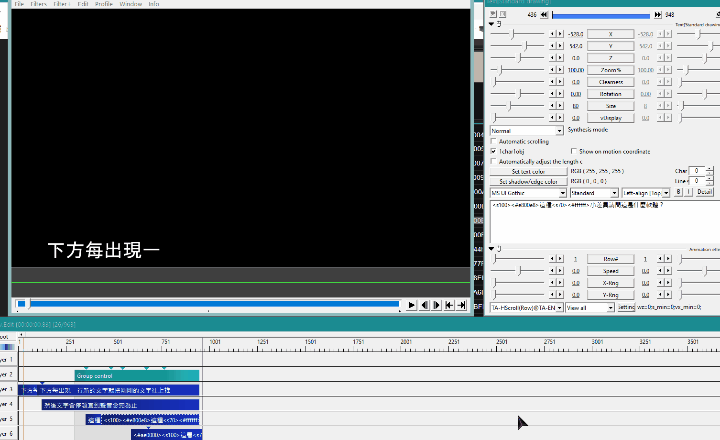This screenshot has height=440, width=720.
Task: Click the Setting button for animation effect
Action: 625,307
